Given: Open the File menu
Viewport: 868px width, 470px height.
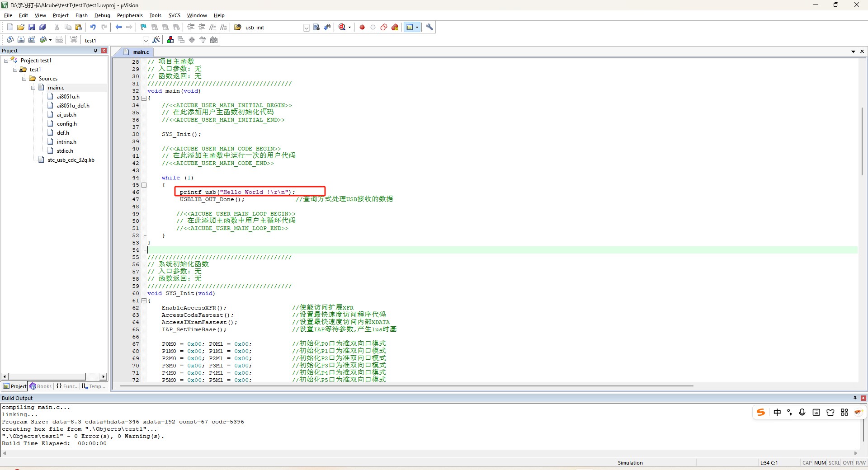Looking at the screenshot, I should coord(8,15).
